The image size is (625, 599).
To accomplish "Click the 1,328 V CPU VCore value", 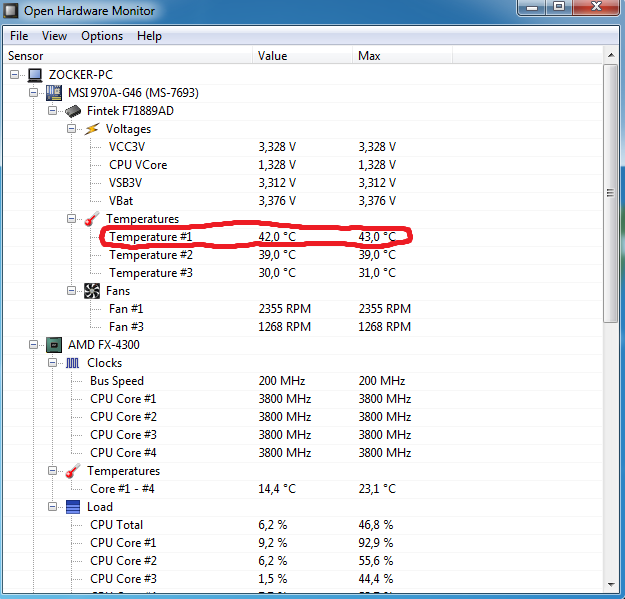I will click(277, 165).
